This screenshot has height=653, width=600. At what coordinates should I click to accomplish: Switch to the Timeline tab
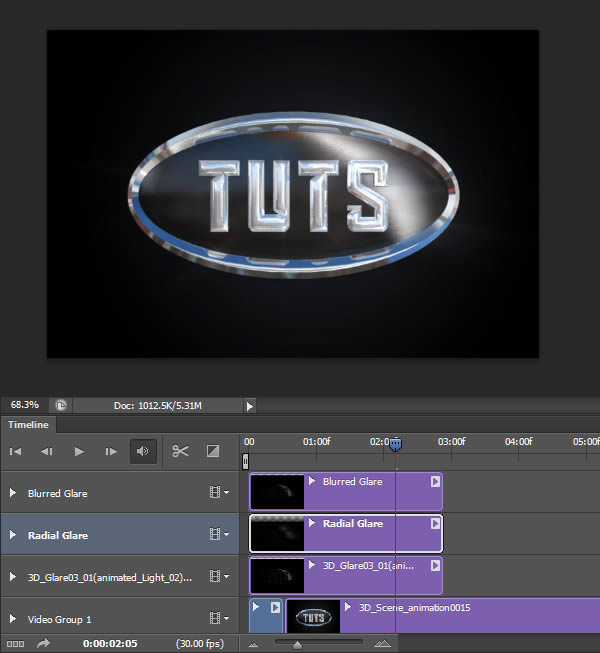(28, 425)
